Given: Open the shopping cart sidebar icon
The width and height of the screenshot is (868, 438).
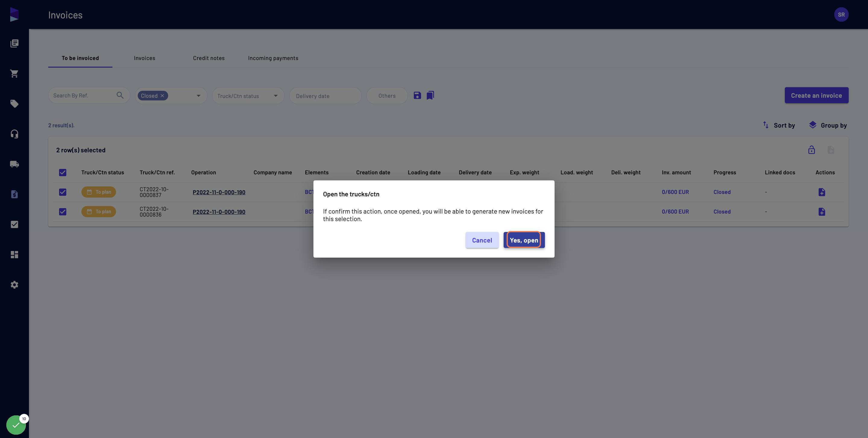Looking at the screenshot, I should 14,74.
